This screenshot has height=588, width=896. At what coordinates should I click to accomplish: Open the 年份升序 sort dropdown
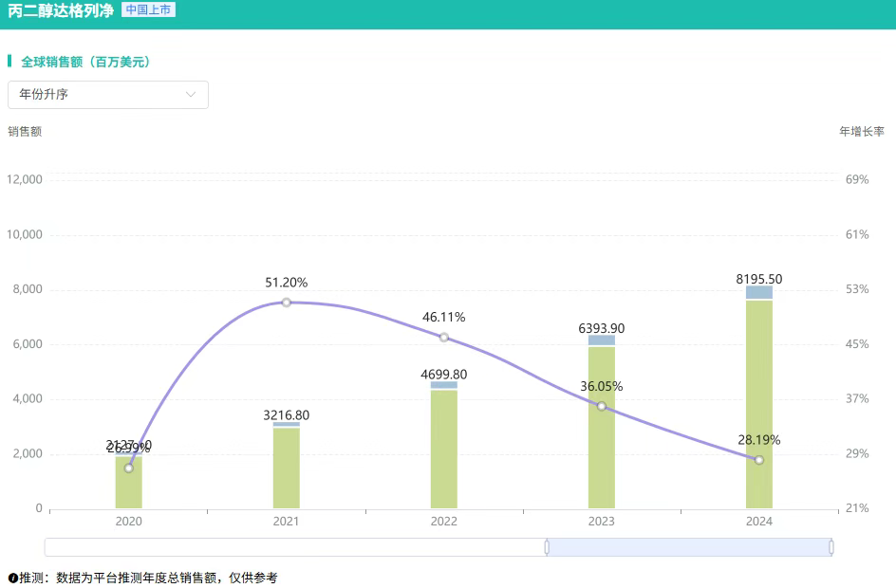(107, 95)
